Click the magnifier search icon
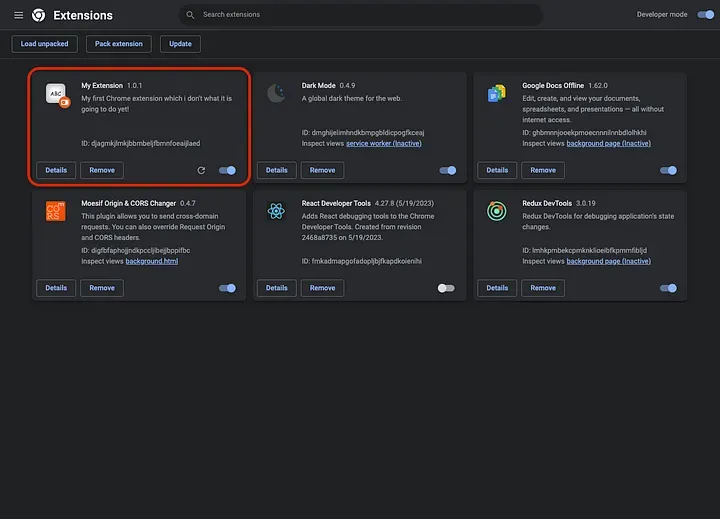The width and height of the screenshot is (720, 519). (x=190, y=15)
